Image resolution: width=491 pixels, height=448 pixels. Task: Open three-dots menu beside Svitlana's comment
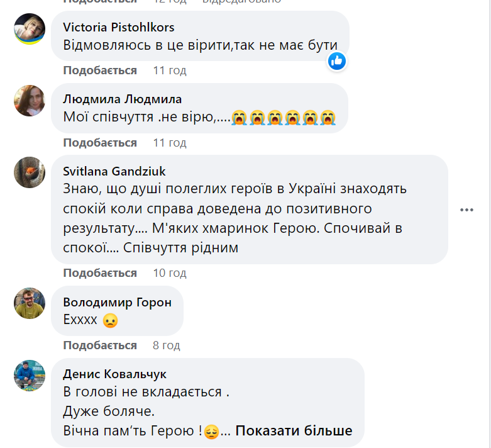tap(466, 210)
